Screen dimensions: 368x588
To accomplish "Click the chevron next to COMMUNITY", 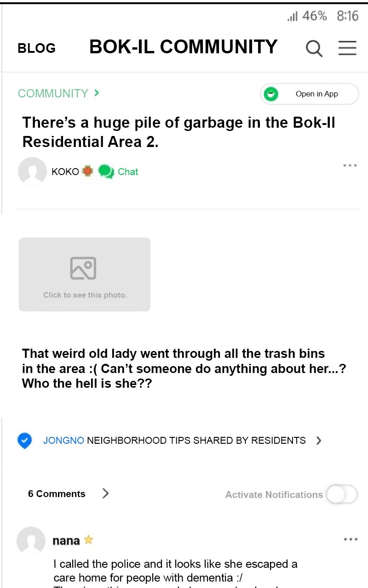I will click(x=97, y=93).
